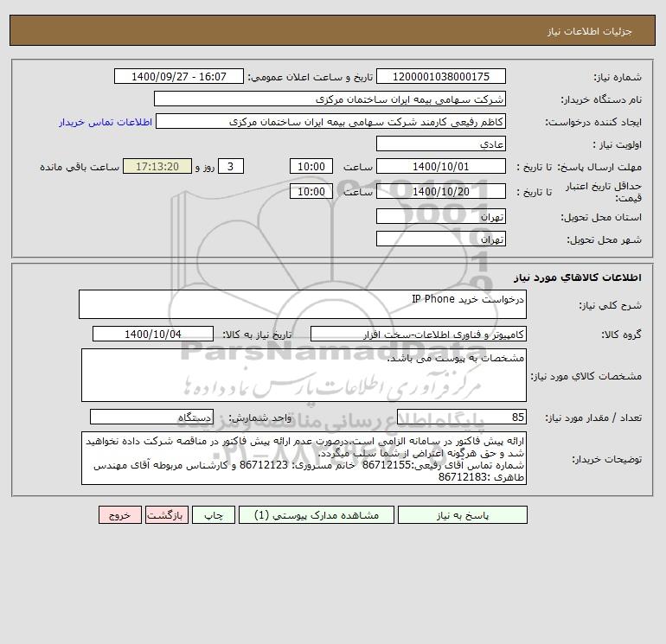666x644 pixels.
Task: Click the announcement date field 1400/09/27 - 16:07
Action: [x=179, y=76]
